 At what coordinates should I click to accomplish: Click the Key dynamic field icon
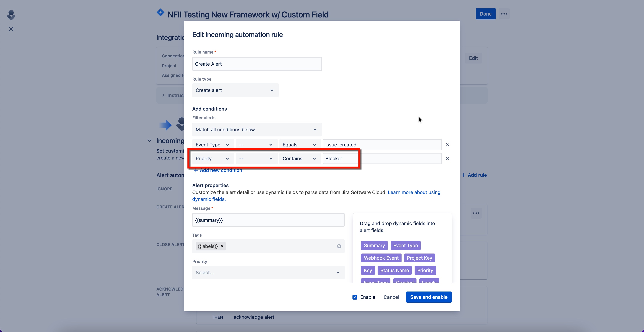coord(367,270)
